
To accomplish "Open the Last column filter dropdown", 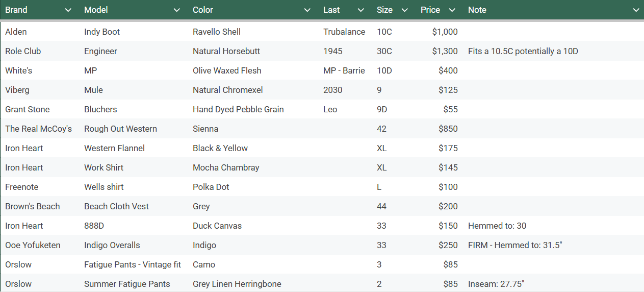I will 361,10.
